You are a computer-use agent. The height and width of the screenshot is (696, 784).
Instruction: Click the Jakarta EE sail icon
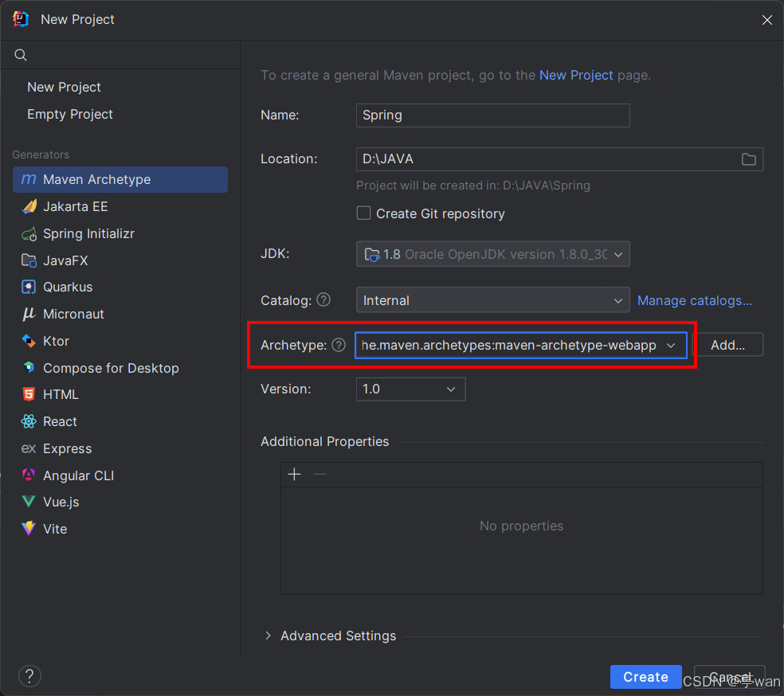click(x=29, y=206)
